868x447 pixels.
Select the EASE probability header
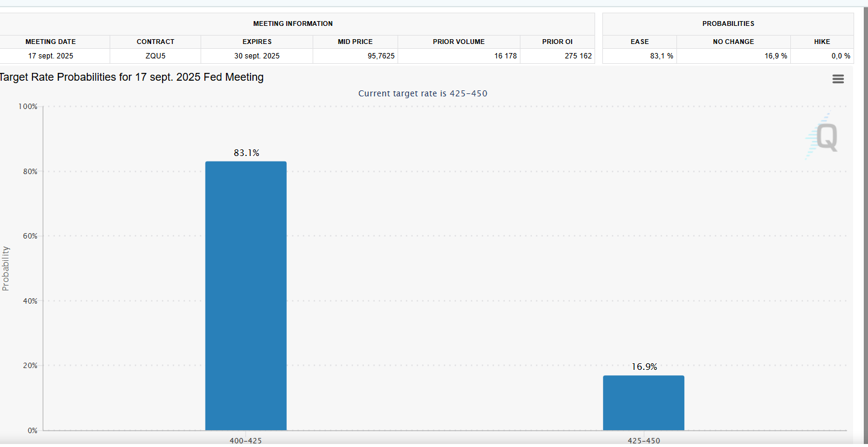[640, 42]
